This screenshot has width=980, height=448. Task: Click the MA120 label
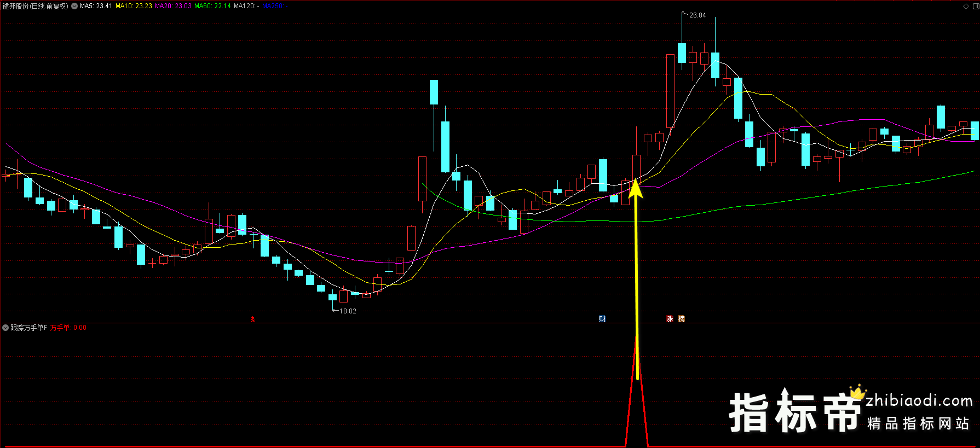(x=246, y=6)
